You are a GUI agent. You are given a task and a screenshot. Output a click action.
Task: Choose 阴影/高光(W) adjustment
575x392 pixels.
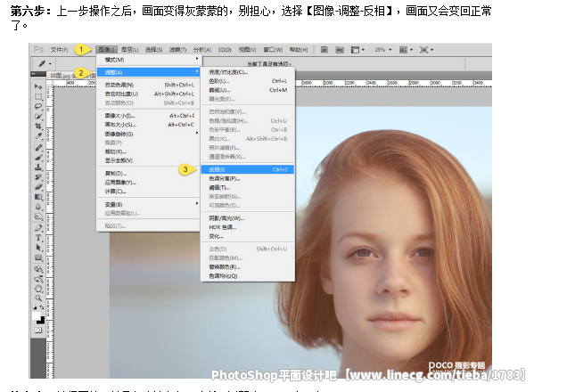pyautogui.click(x=248, y=218)
